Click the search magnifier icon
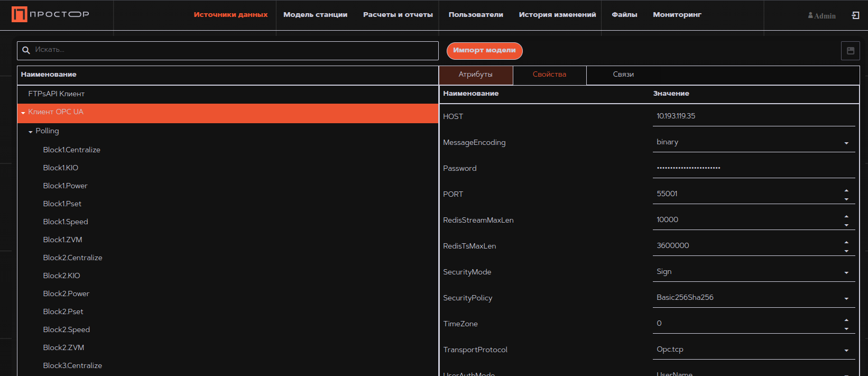 click(26, 50)
